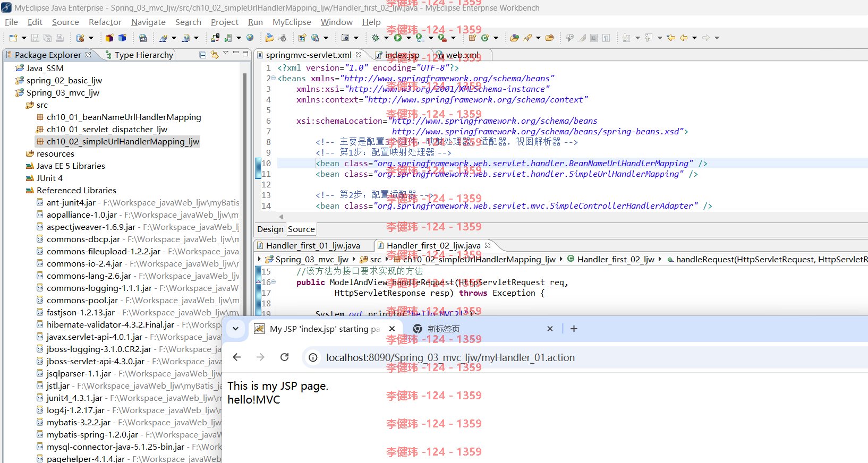868x463 pixels.
Task: Switch to the Type Hierarchy tab
Action: [139, 55]
